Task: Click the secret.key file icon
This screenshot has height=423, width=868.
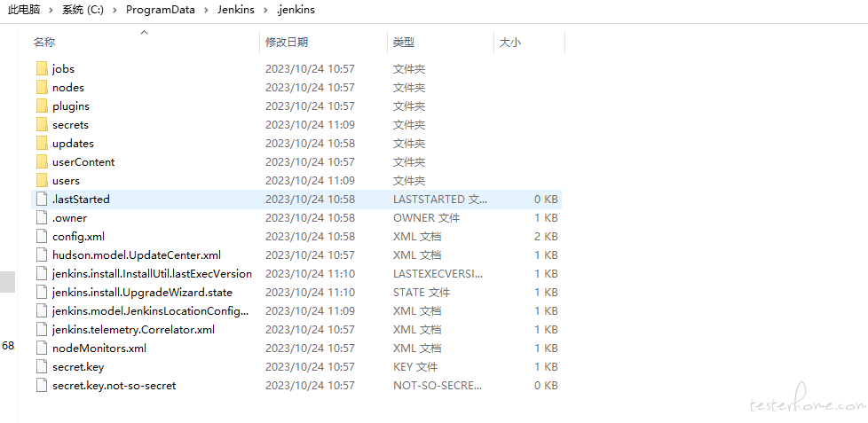Action: click(x=42, y=366)
